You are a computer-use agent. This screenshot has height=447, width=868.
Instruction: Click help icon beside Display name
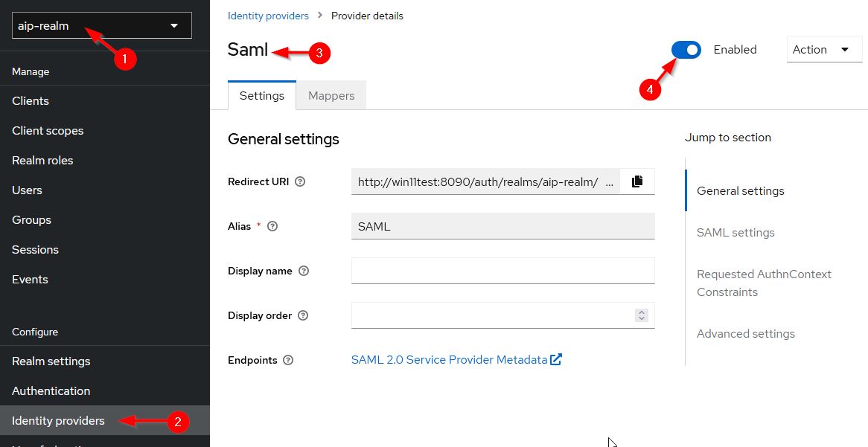(303, 271)
